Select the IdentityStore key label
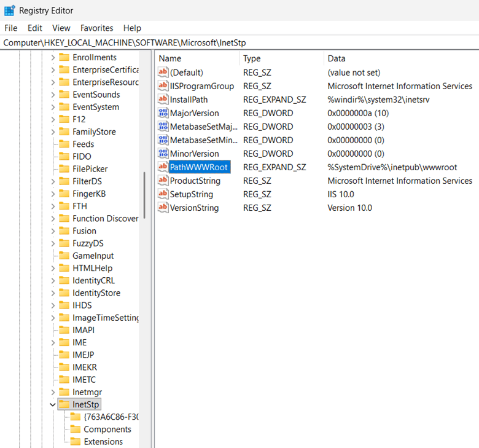Screen dimensions: 479x448 [96, 293]
